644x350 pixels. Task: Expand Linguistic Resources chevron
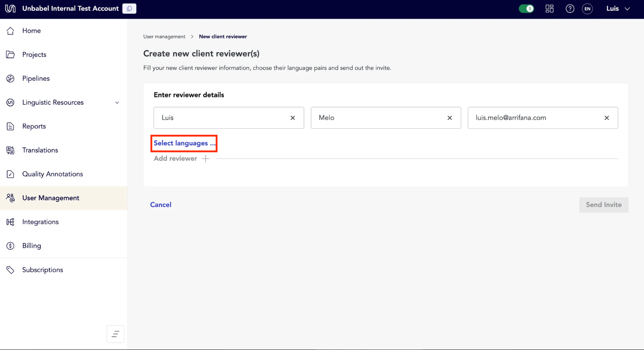click(117, 103)
